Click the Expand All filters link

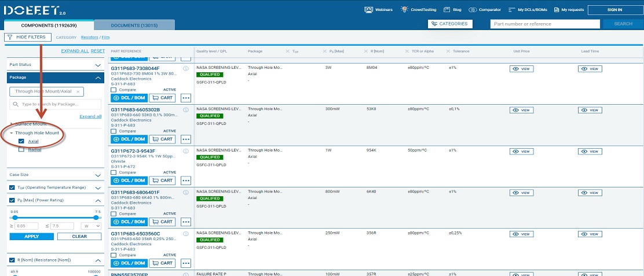coord(75,51)
